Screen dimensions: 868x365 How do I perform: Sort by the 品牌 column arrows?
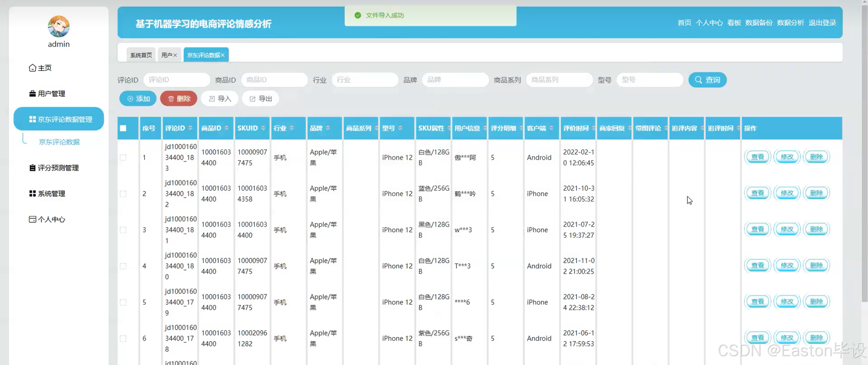tap(328, 128)
